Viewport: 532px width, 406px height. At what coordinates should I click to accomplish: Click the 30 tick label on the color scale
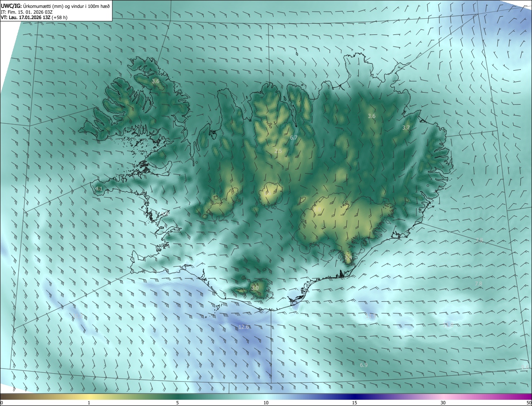tap(443, 403)
